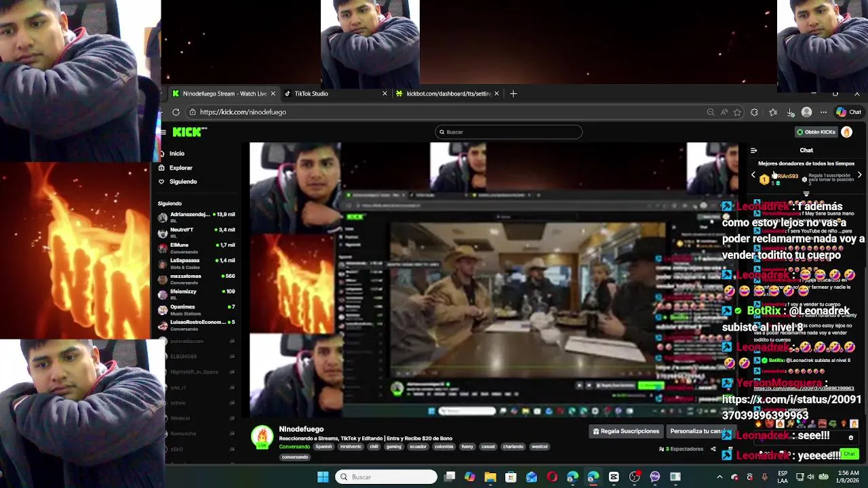Reload the Kick page
This screenshot has width=868, height=488.
(176, 112)
